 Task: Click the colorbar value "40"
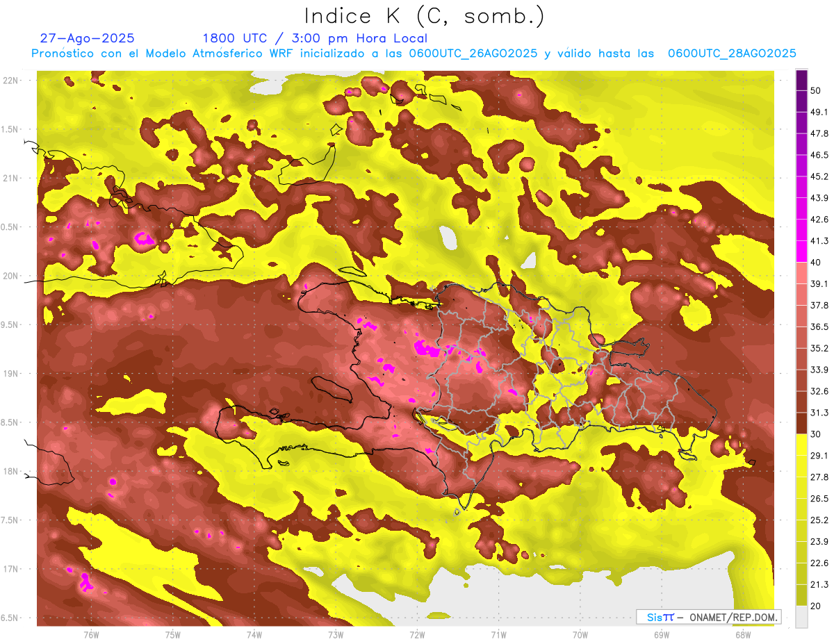[x=816, y=262]
